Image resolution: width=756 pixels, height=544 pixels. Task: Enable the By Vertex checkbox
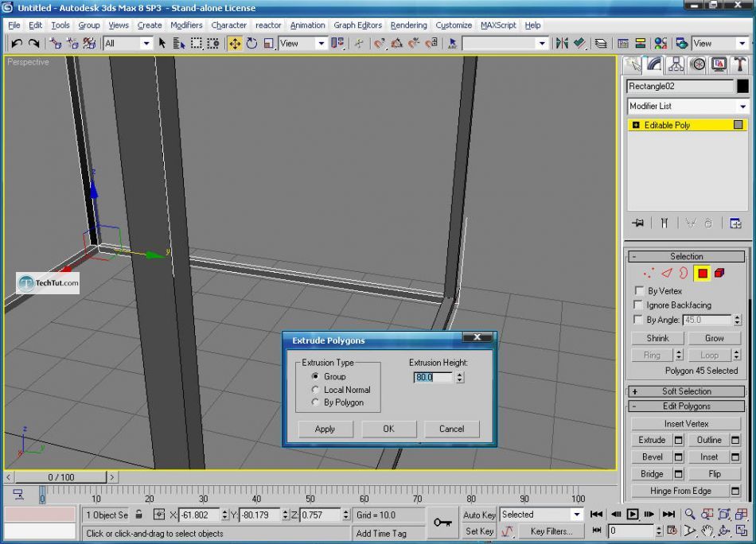(x=639, y=290)
